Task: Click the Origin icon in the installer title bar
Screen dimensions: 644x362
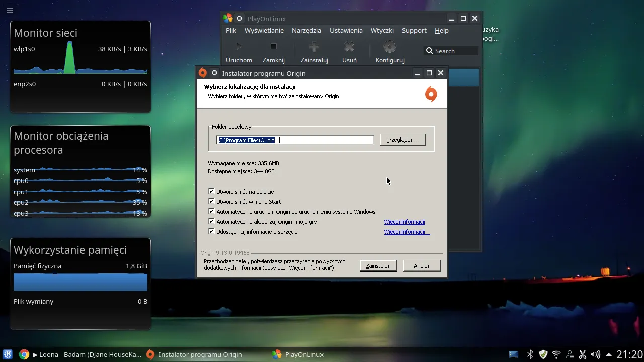Action: tap(203, 73)
